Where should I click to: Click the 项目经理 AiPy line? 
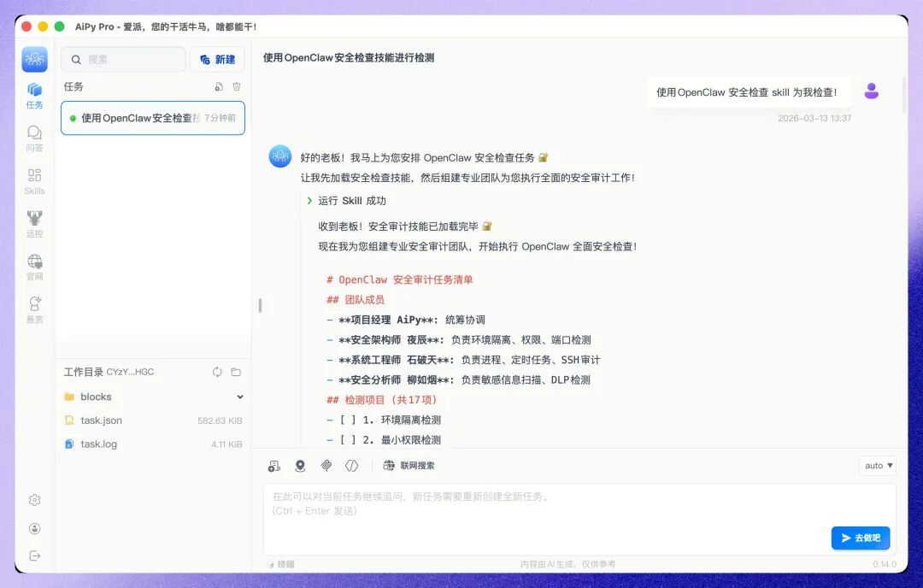pos(406,320)
